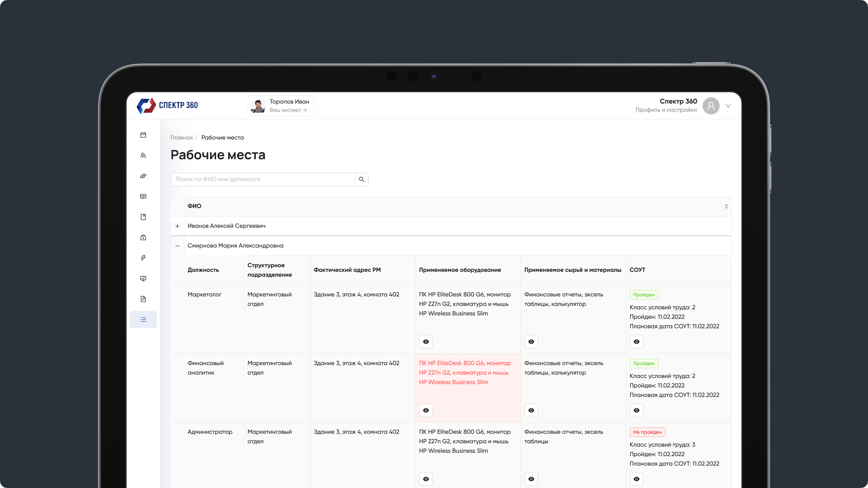Open Торопов Иван expert card

click(x=281, y=106)
